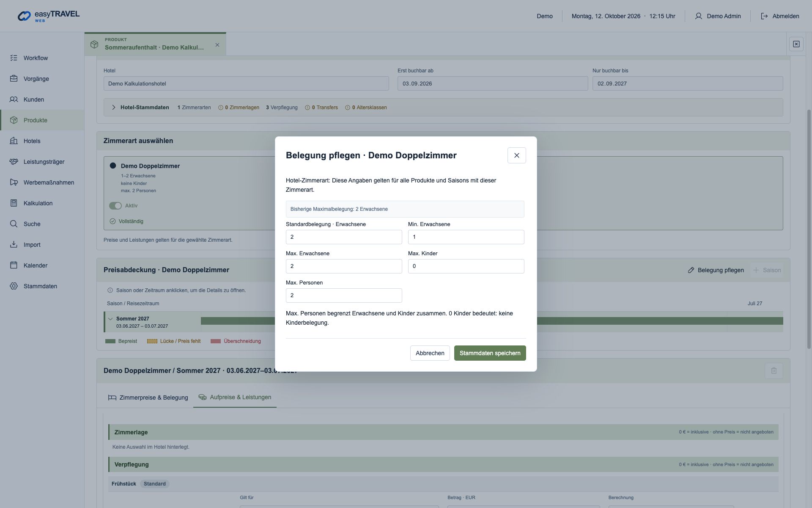812x508 pixels.
Task: Click the Hotel name input field
Action: 246,83
